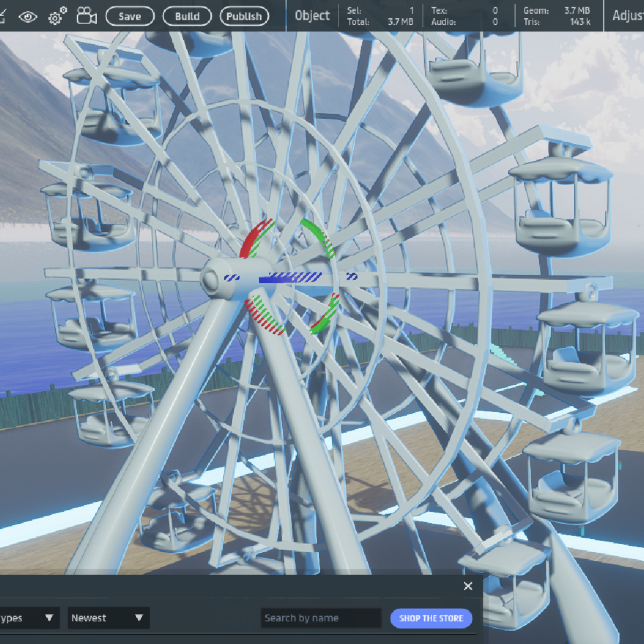Viewport: 644px width, 644px height.
Task: Open the types filter dropdown
Action: coord(27,618)
